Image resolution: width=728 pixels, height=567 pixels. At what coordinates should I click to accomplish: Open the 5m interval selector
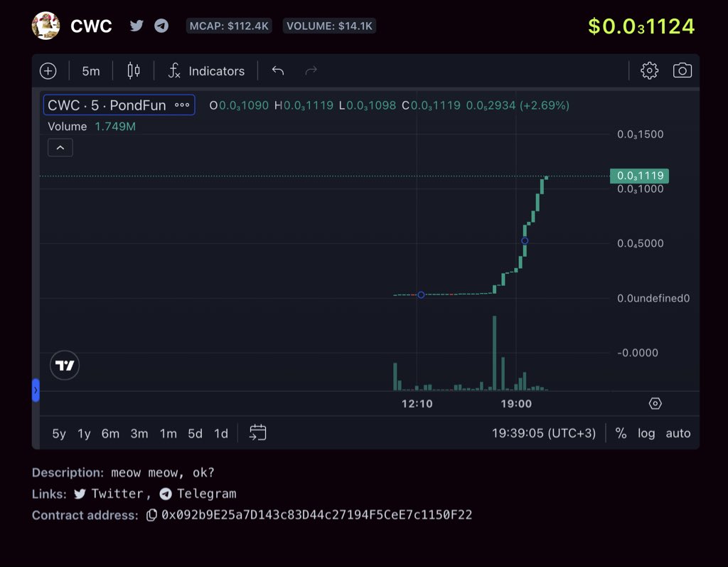point(91,71)
